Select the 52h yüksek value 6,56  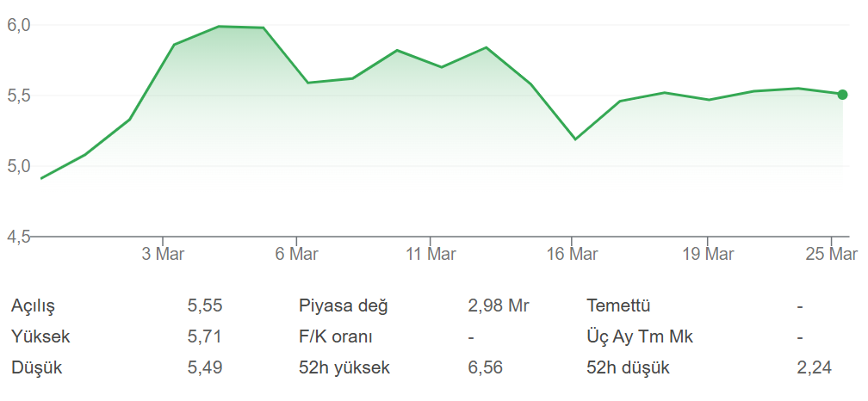[485, 368]
